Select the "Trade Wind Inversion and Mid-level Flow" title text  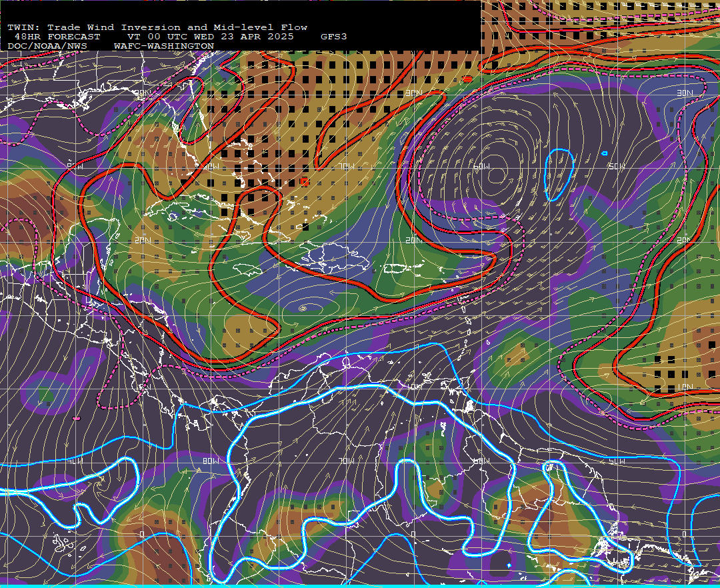(177, 27)
